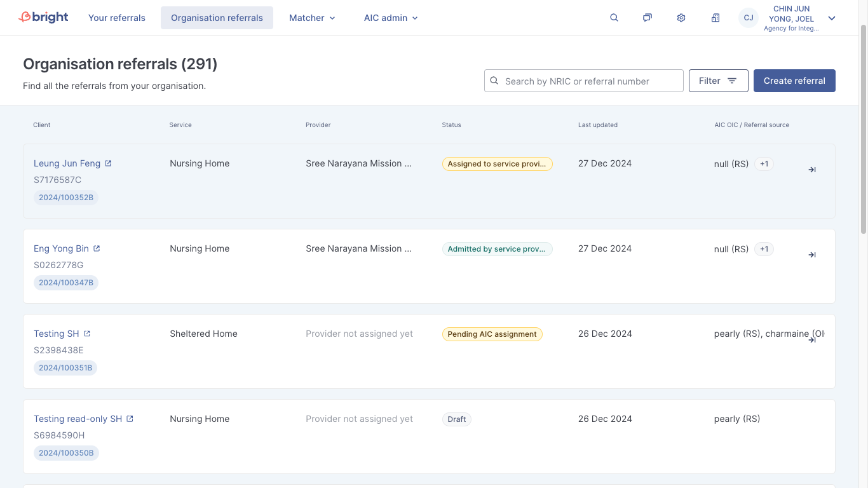Click the Admitted by service provider status badge
The width and height of the screenshot is (868, 488).
[497, 249]
